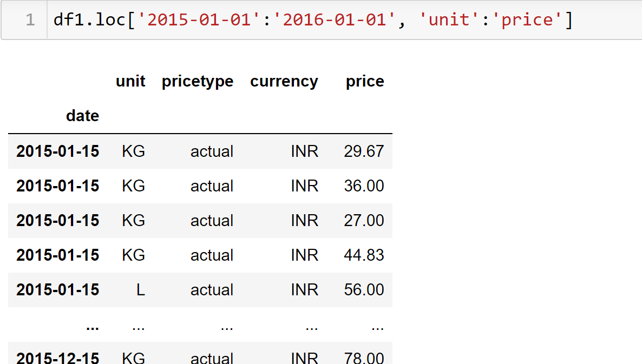Click the 44.83 price cell
This screenshot has height=364, width=642.
(364, 255)
